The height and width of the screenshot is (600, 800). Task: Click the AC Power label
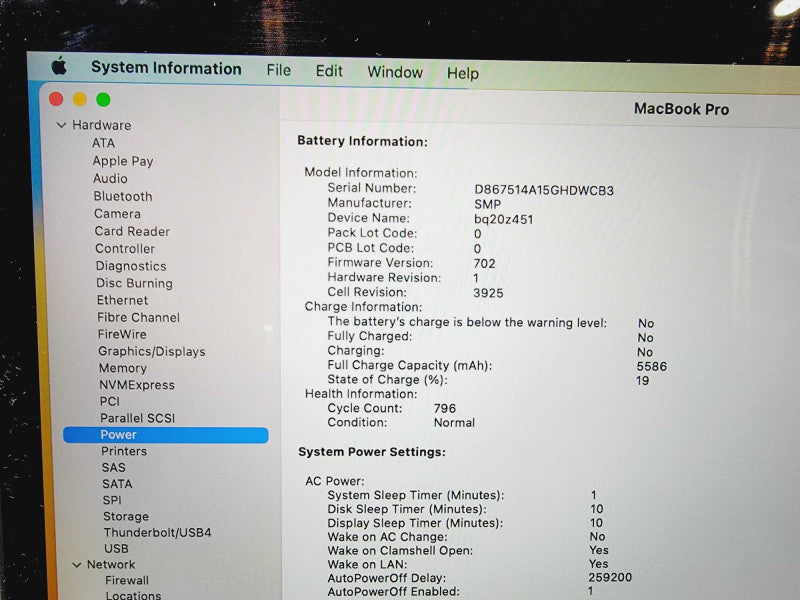[335, 482]
